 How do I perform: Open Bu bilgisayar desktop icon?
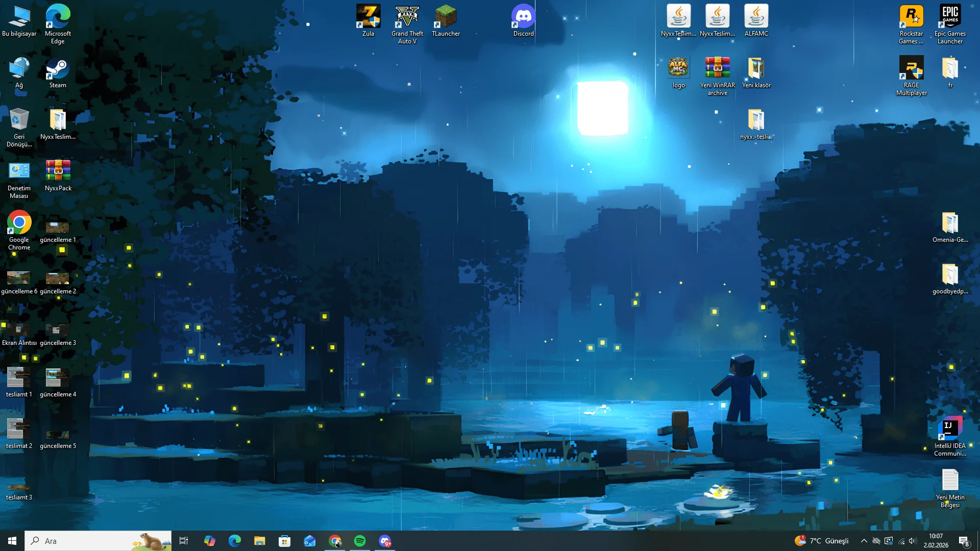point(19,21)
